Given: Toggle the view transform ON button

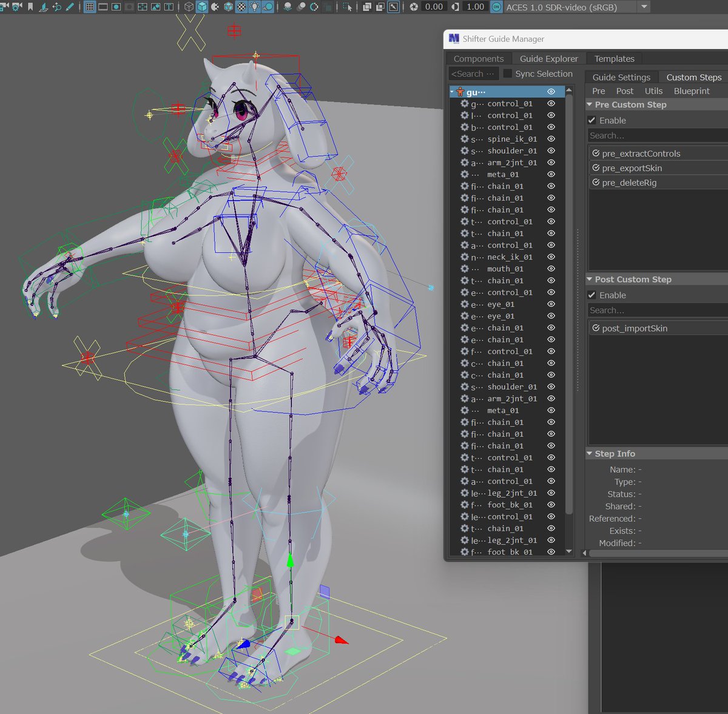Looking at the screenshot, I should click(x=497, y=7).
